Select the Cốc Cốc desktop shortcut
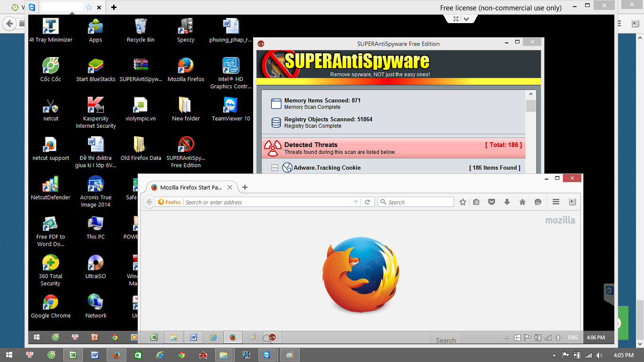 pos(50,70)
